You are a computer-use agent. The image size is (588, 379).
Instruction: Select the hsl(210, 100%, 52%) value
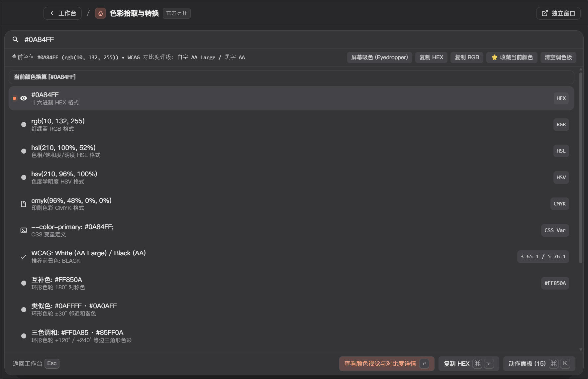tap(63, 148)
